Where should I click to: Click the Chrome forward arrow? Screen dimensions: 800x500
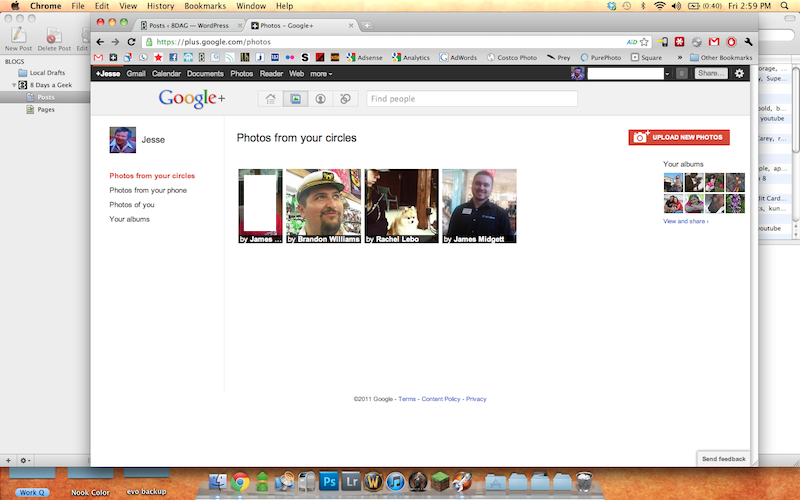pos(115,42)
